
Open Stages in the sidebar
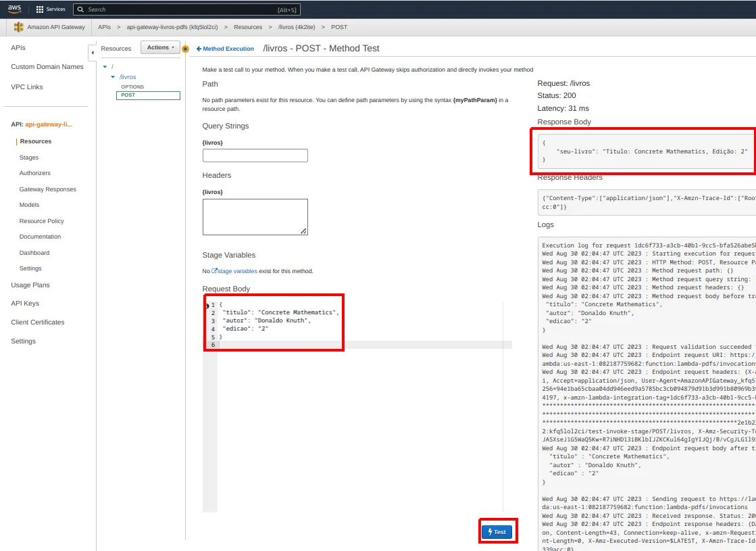pyautogui.click(x=29, y=158)
